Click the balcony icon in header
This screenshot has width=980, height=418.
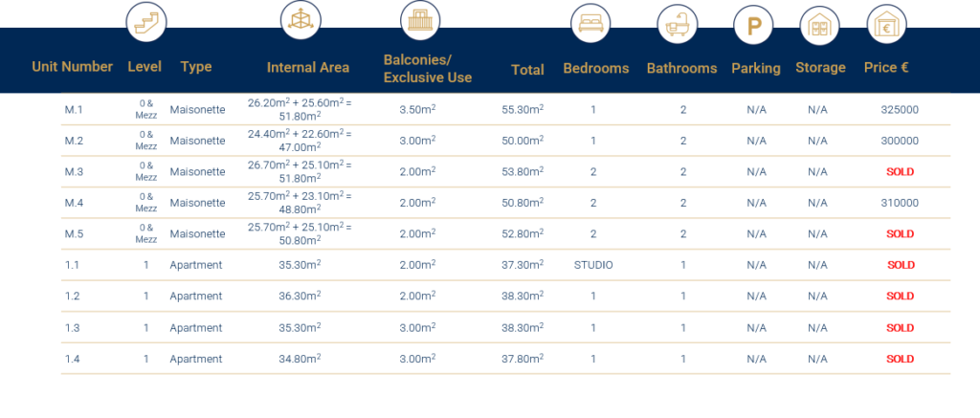point(420,20)
